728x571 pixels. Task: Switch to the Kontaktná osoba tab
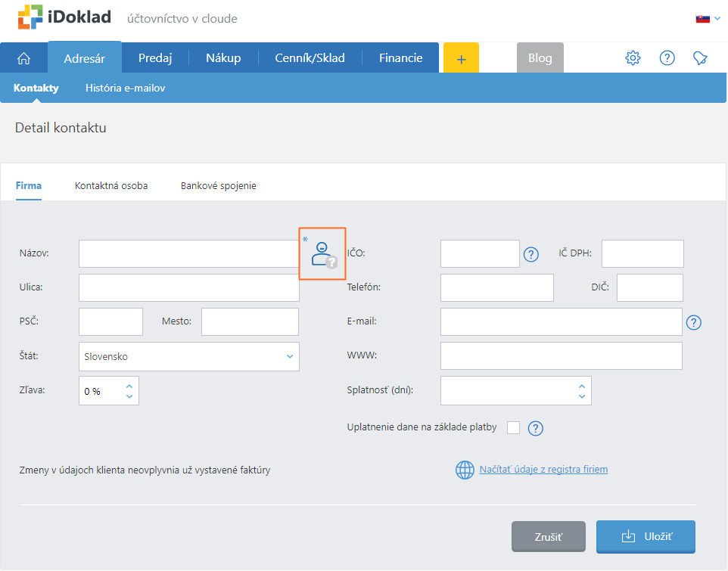click(111, 186)
